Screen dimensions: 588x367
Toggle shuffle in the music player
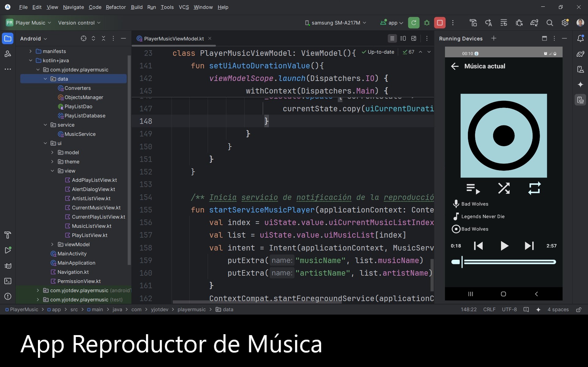coord(503,188)
